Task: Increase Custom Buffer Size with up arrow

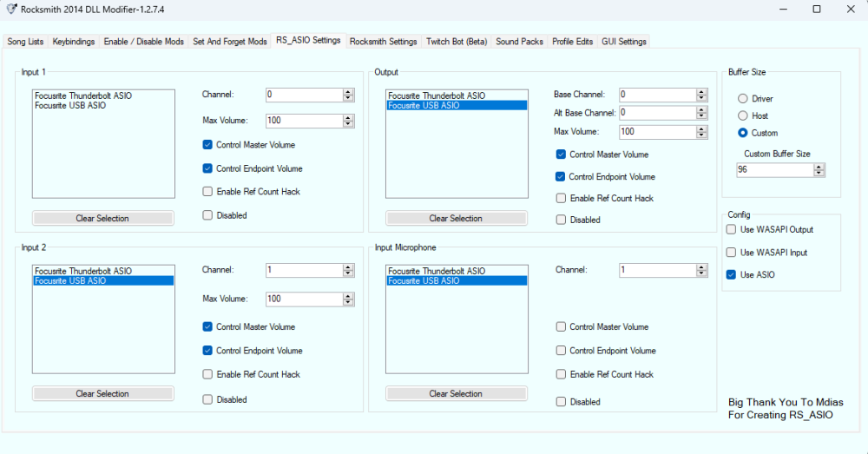Action: click(x=819, y=167)
